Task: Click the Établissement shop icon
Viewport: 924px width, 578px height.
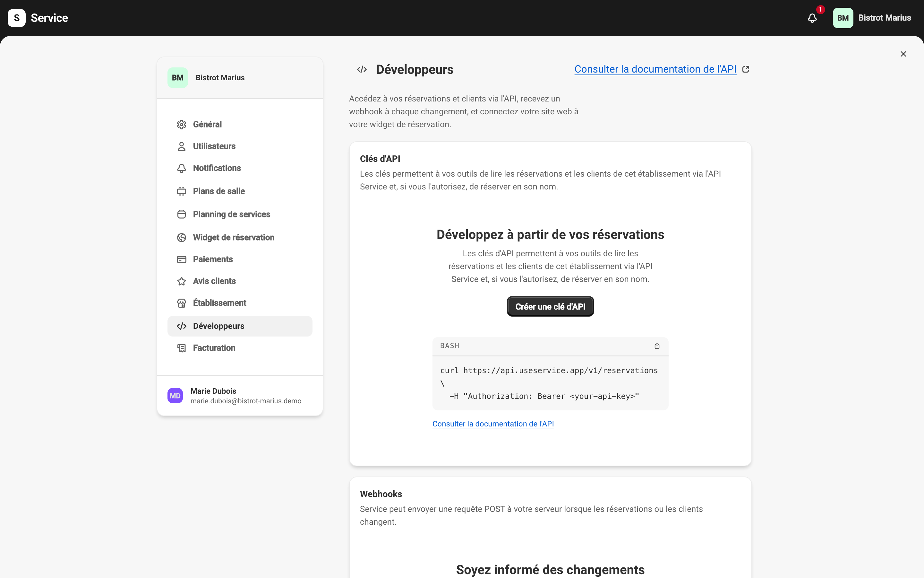Action: [x=181, y=303]
